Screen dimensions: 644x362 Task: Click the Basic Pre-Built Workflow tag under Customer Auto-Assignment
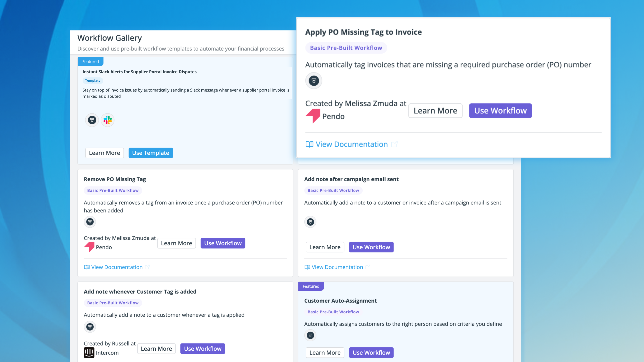pyautogui.click(x=333, y=312)
